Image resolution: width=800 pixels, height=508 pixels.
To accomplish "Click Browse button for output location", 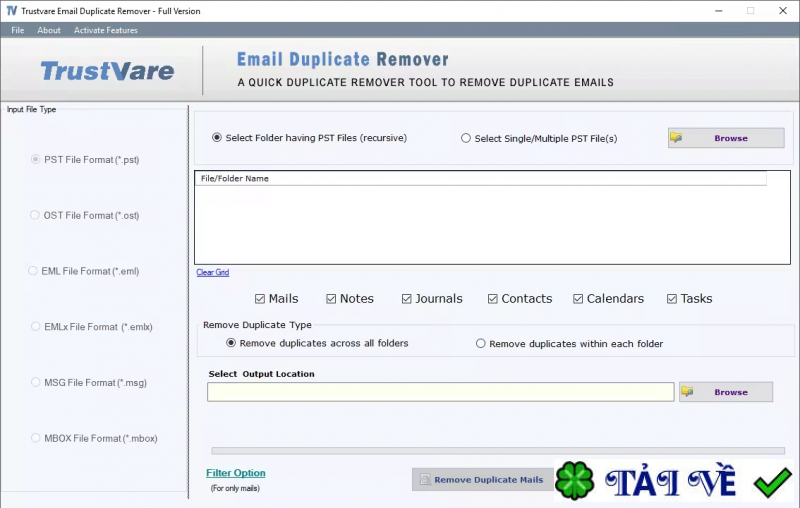I will 726,392.
